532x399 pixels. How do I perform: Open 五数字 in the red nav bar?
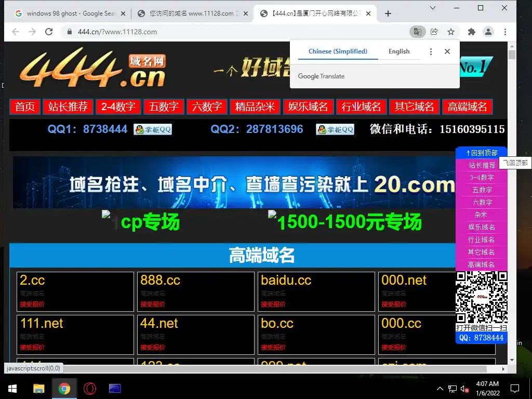point(164,107)
